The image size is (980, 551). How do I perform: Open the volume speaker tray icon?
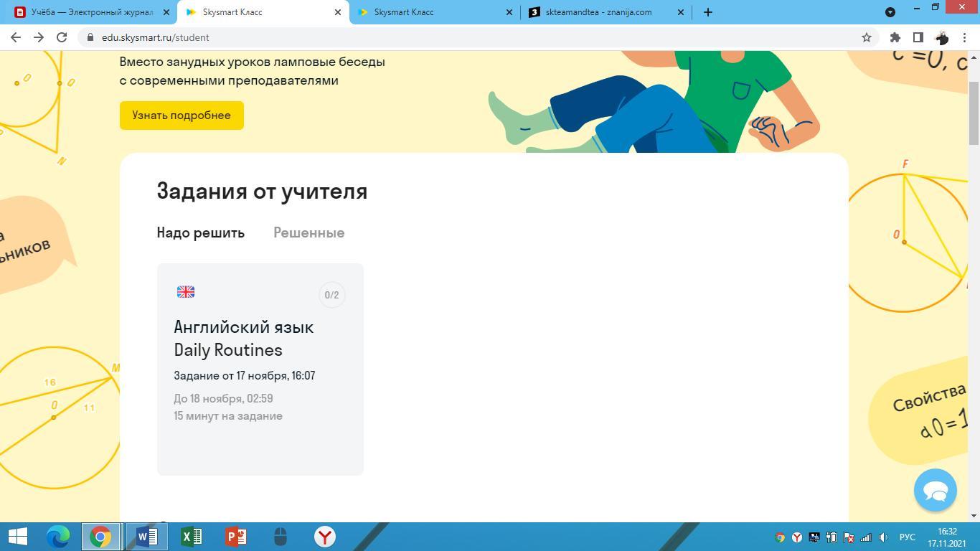(883, 537)
